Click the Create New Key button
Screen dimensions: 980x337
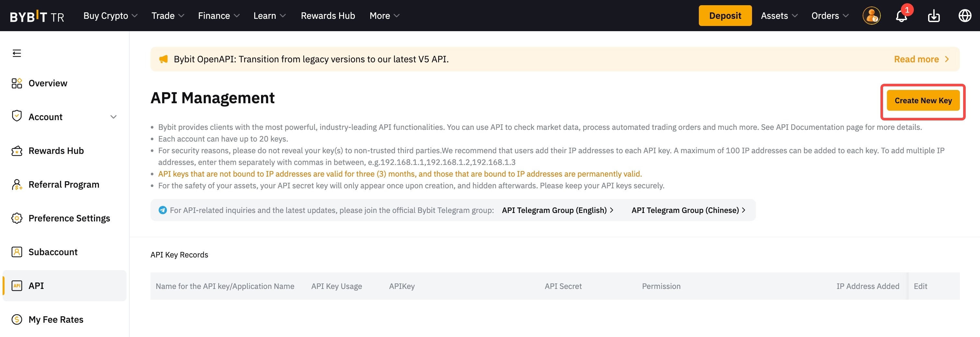[x=923, y=101]
